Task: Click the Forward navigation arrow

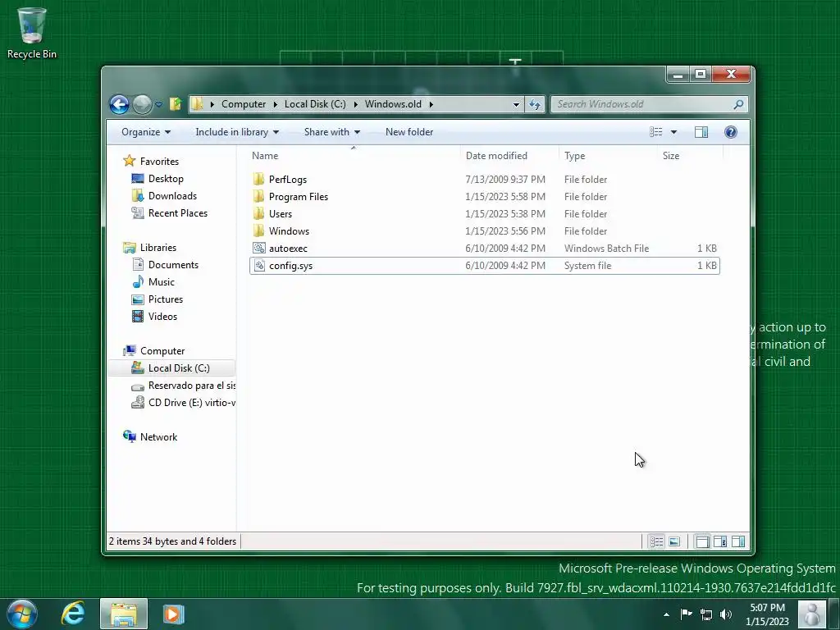Action: pyautogui.click(x=142, y=104)
